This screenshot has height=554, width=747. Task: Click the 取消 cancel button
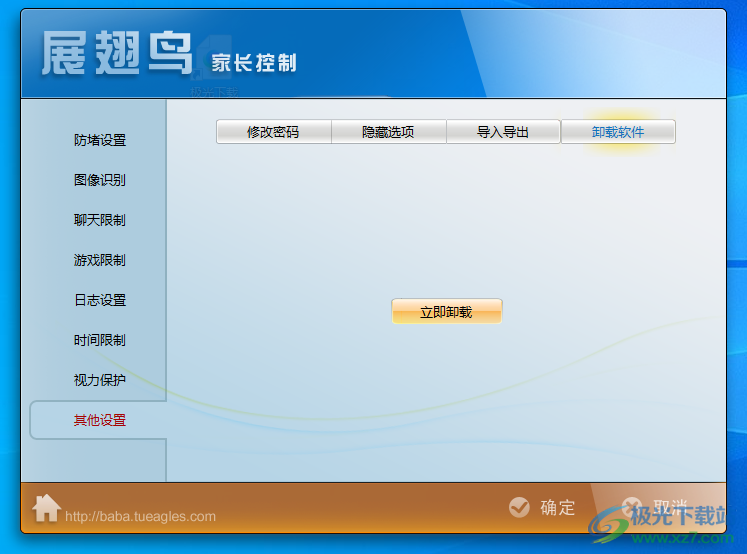[x=656, y=507]
